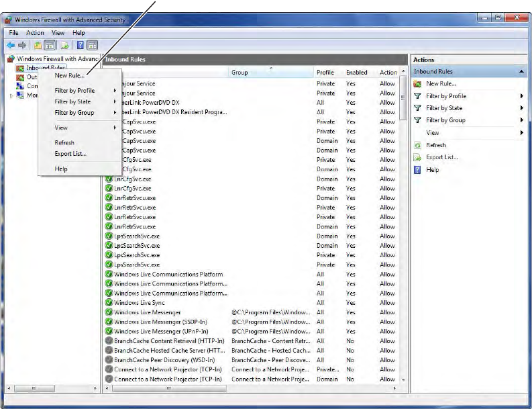
Task: Click gray icon for BranchCache Peer Discovery (WSD-In)
Action: [109, 359]
